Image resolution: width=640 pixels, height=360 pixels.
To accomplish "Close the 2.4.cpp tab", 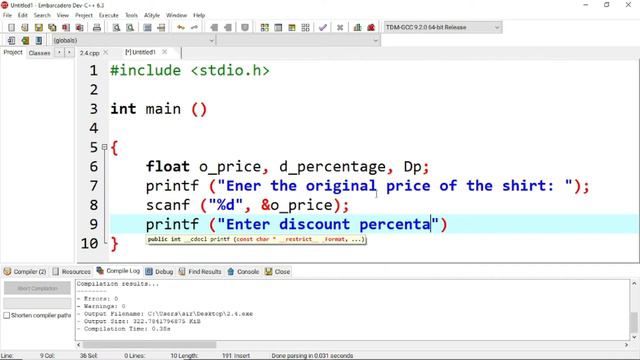I will (106, 53).
